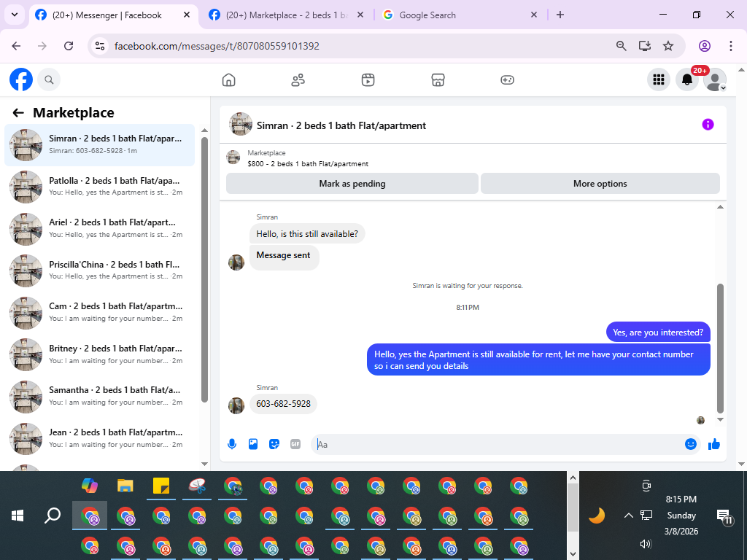
Task: Click scroll-down arrow of conversation list
Action: click(204, 464)
